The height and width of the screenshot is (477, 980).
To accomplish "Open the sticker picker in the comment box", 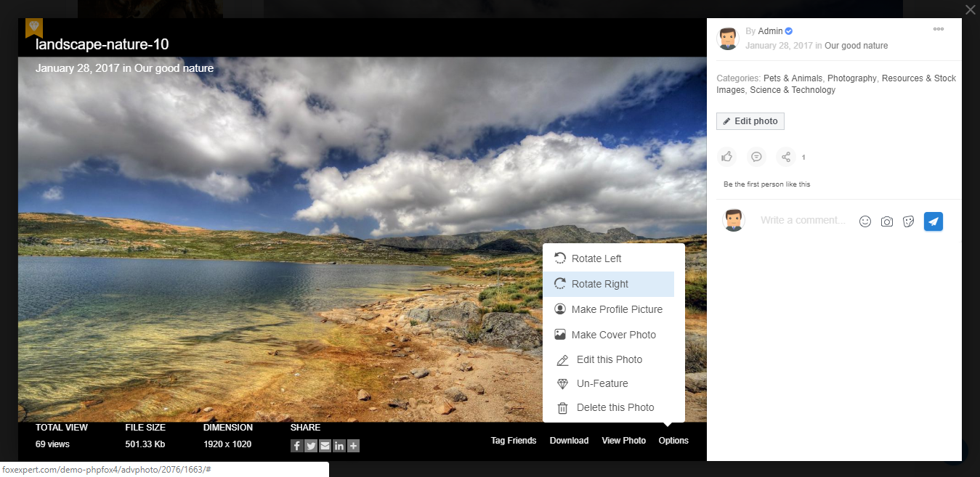I will 908,221.
